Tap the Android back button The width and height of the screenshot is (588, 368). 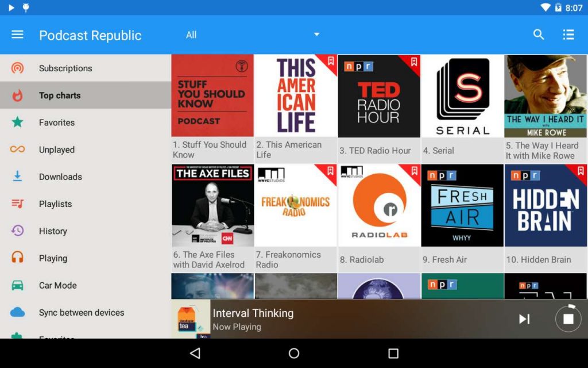click(x=195, y=353)
